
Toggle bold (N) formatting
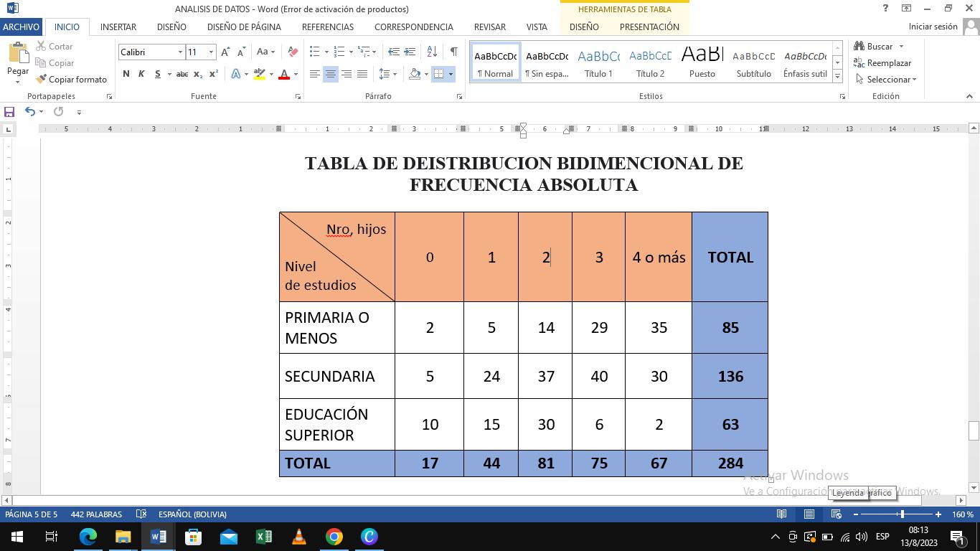coord(126,74)
